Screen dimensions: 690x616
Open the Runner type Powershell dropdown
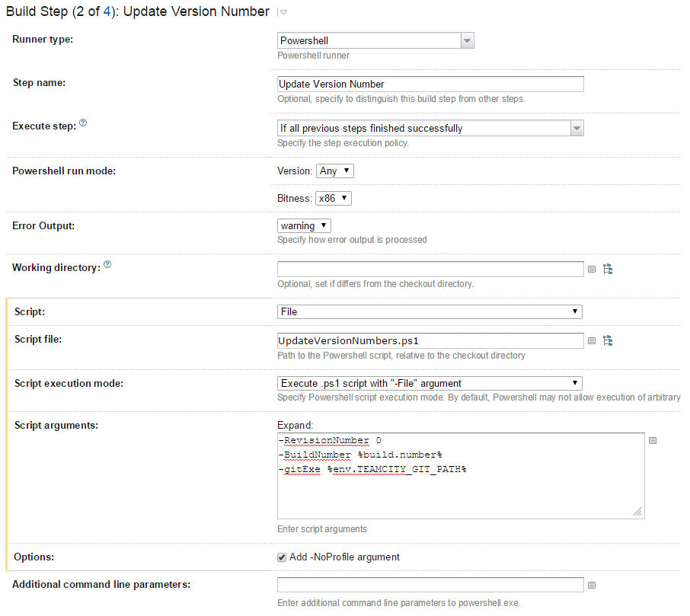click(375, 41)
